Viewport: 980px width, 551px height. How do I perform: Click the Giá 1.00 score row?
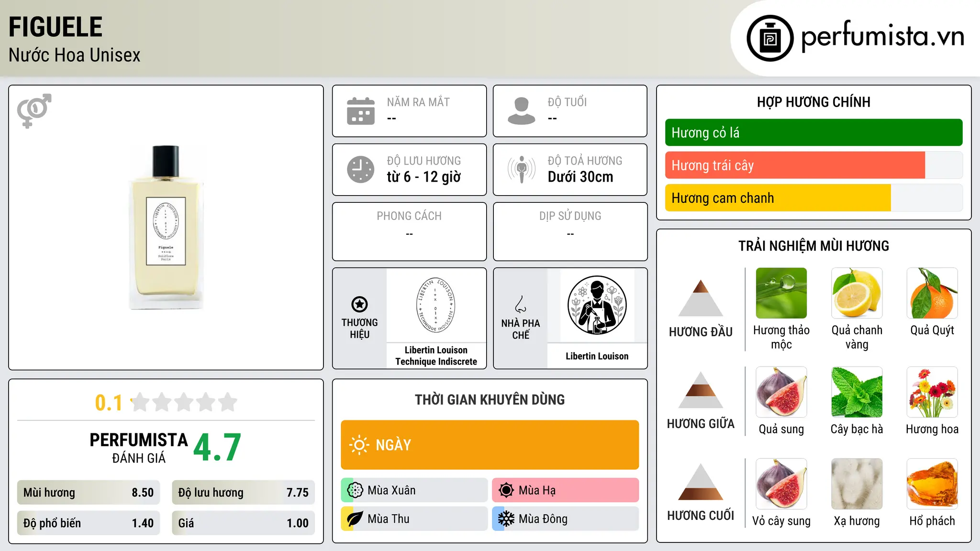(x=243, y=523)
